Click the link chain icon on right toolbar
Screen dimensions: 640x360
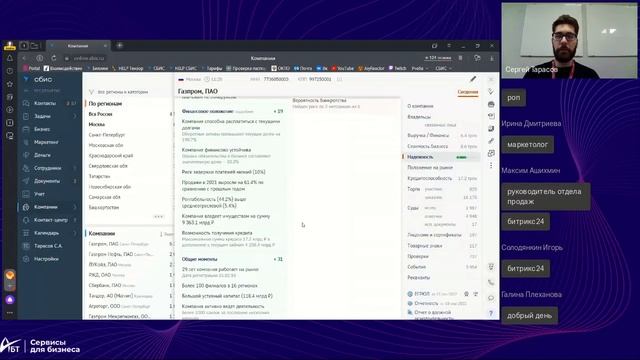pyautogui.click(x=491, y=141)
